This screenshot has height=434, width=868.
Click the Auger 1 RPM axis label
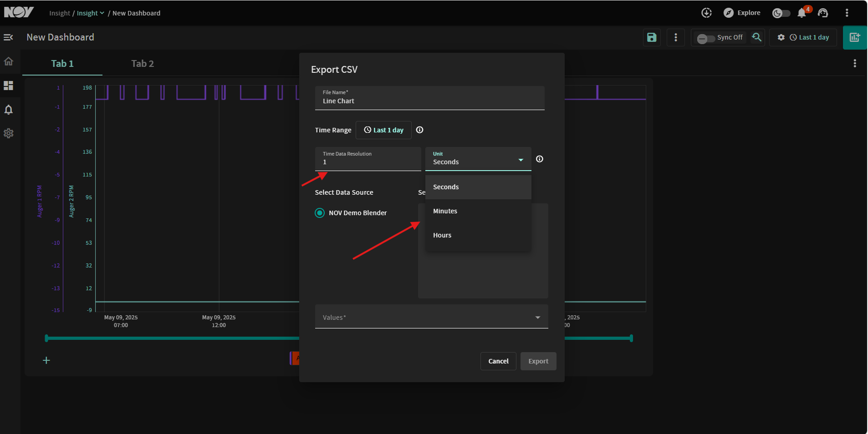[x=40, y=201]
